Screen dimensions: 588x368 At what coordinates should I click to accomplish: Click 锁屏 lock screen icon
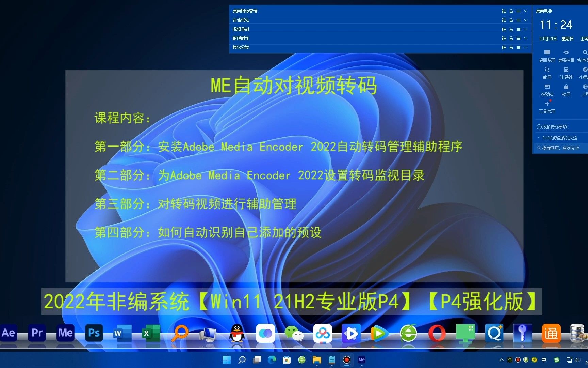tap(566, 90)
